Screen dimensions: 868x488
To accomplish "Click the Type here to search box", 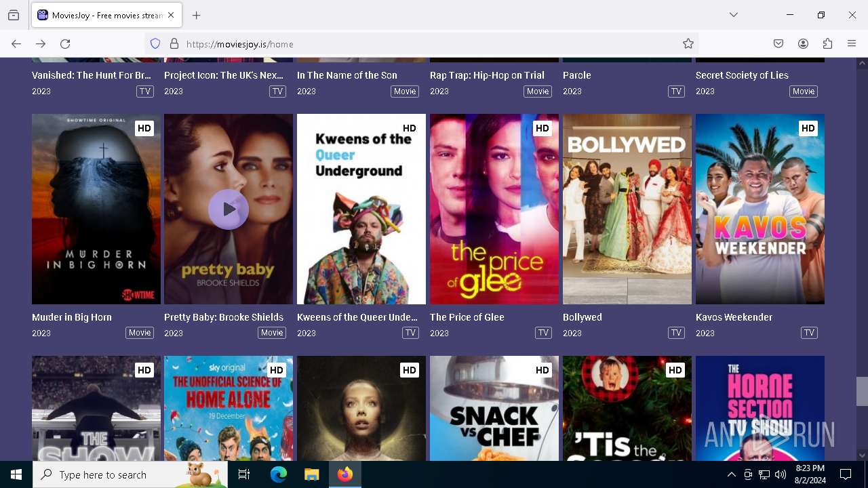I will [x=130, y=474].
